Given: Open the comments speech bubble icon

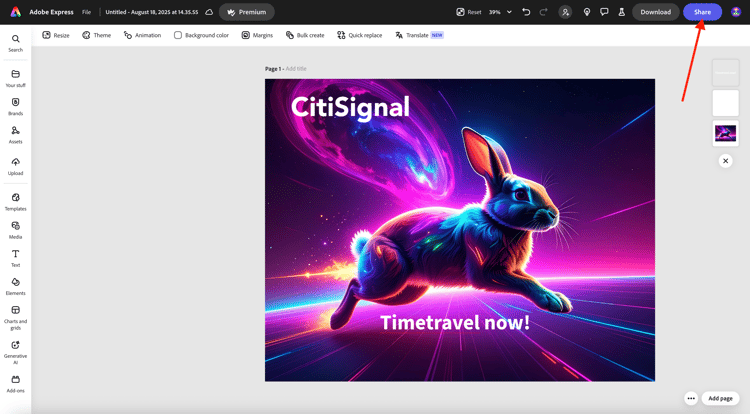Looking at the screenshot, I should 604,12.
